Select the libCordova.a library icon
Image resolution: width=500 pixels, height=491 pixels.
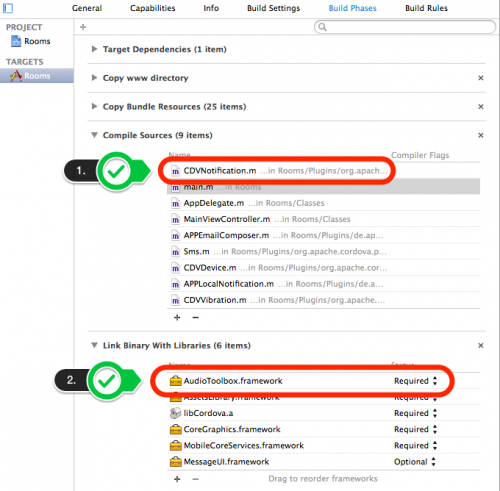pyautogui.click(x=175, y=413)
